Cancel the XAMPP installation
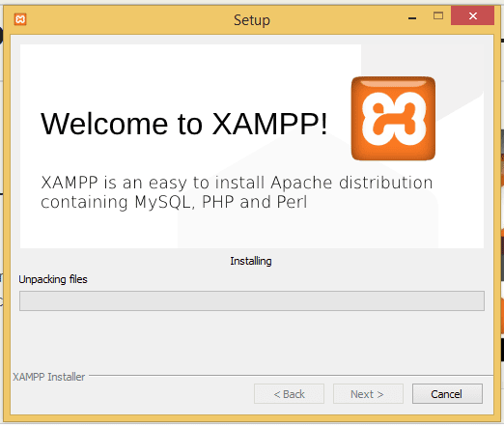 pos(447,393)
